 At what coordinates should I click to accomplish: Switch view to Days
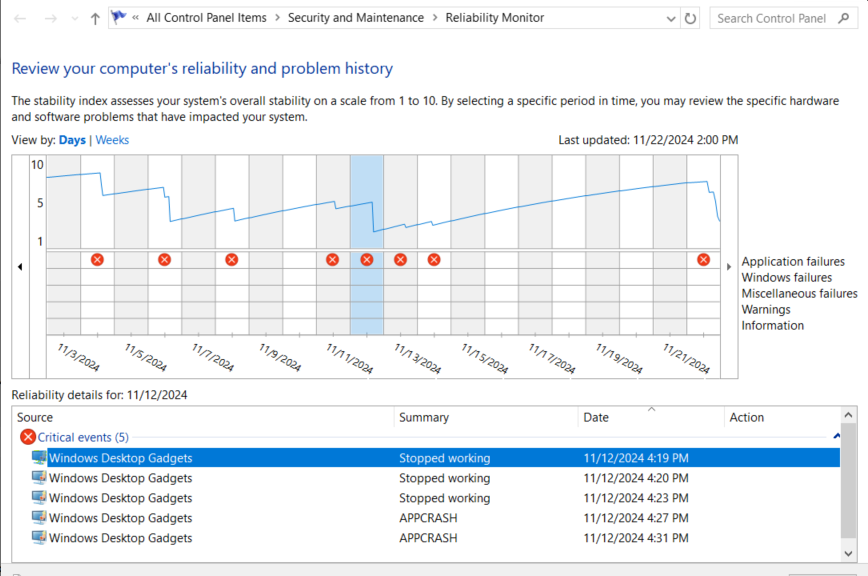pyautogui.click(x=72, y=140)
